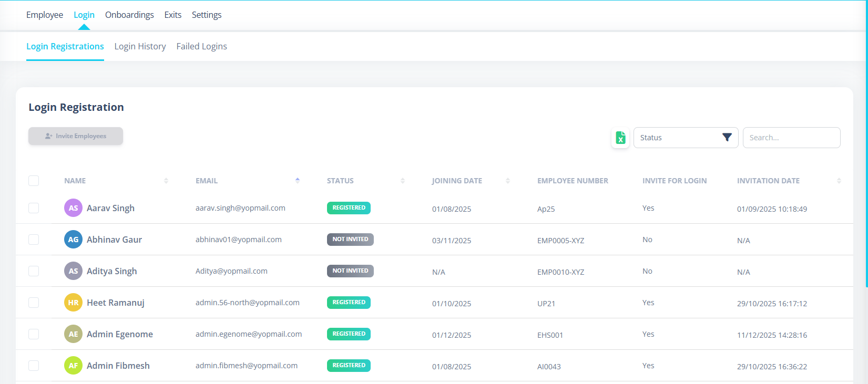Image resolution: width=868 pixels, height=384 pixels.
Task: Check the box for Admin Fibmesh
Action: coord(34,366)
